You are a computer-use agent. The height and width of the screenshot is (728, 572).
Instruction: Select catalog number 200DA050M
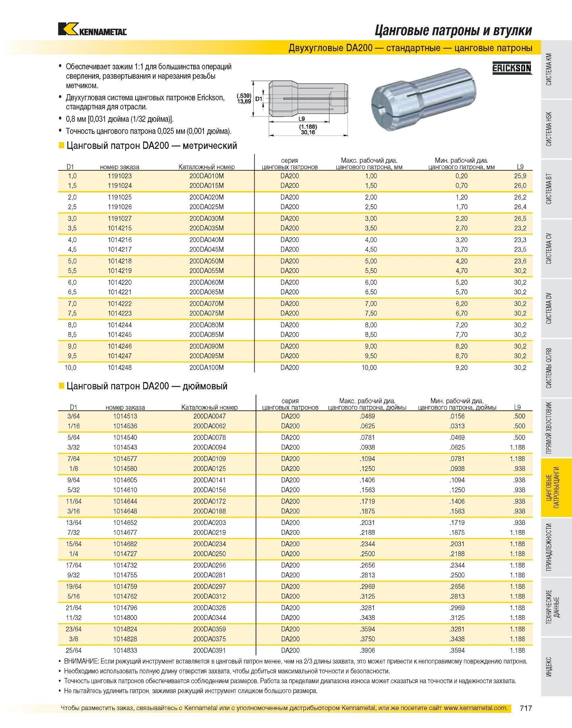tap(206, 261)
